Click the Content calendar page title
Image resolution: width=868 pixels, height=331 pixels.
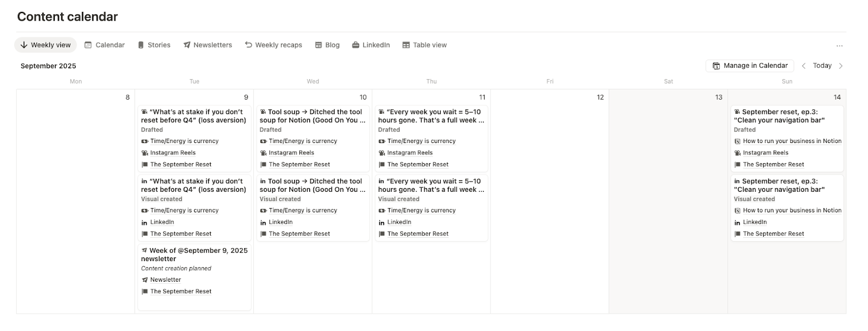tap(67, 17)
